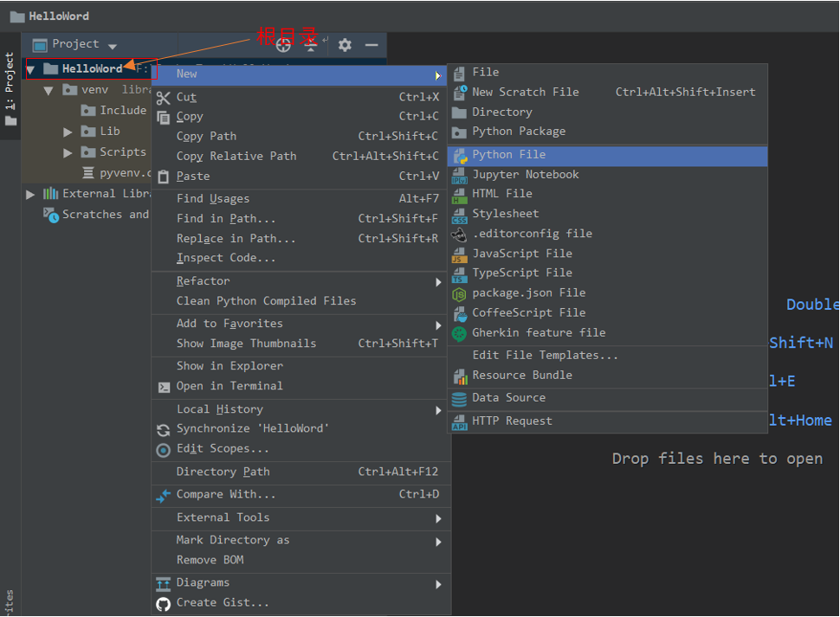The width and height of the screenshot is (840, 617).
Task: Click the CoffeeScript File icon
Action: [x=460, y=314]
